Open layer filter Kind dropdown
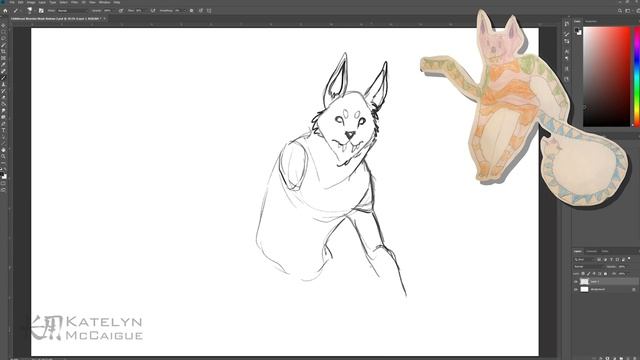This screenshot has height=360, width=640. (x=584, y=259)
